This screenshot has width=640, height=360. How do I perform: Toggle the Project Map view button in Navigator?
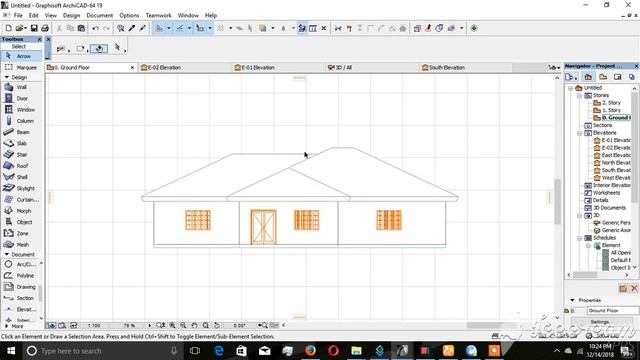point(588,77)
